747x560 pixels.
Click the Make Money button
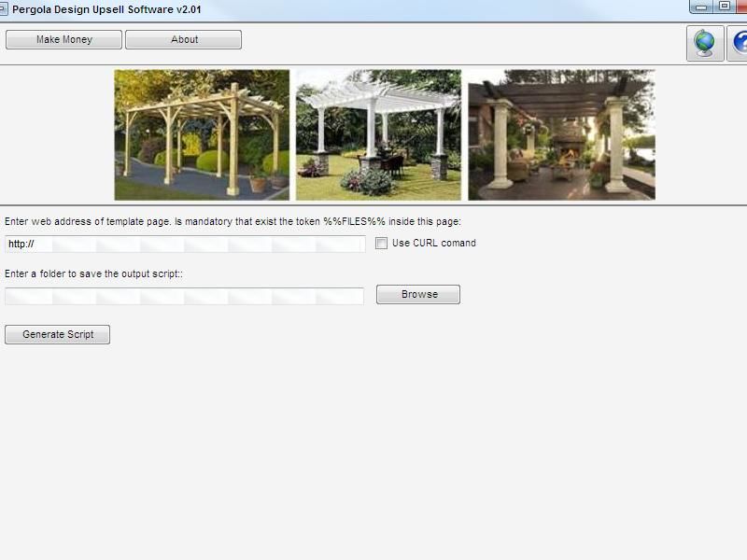[x=63, y=39]
